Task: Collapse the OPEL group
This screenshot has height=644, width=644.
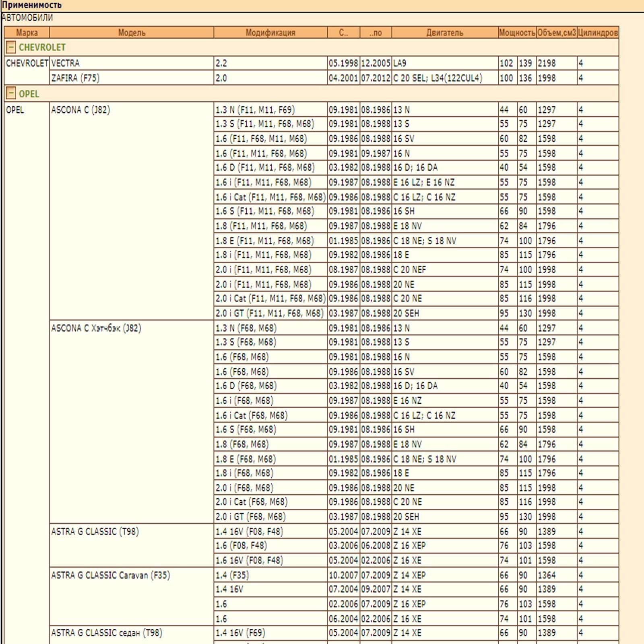Action: [x=11, y=94]
